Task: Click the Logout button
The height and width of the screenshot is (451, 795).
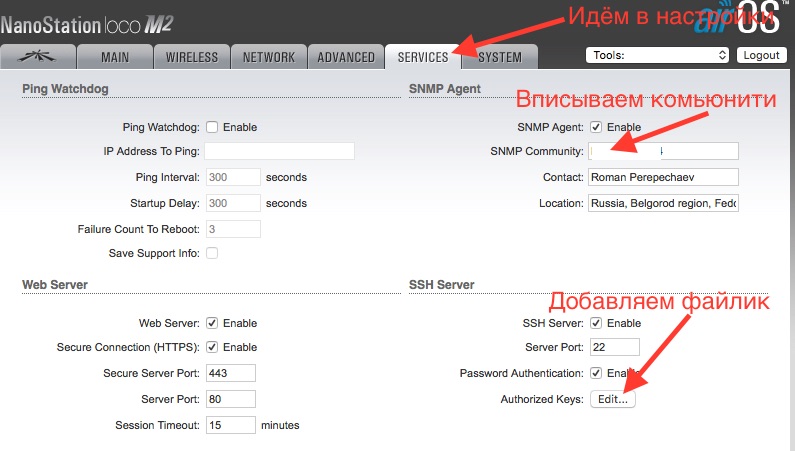Action: click(761, 56)
